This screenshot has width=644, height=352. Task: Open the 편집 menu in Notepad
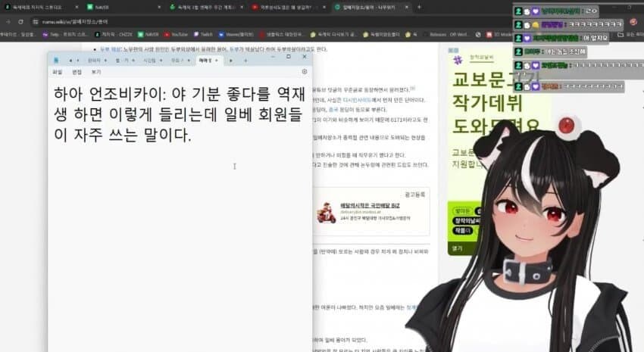coord(77,72)
